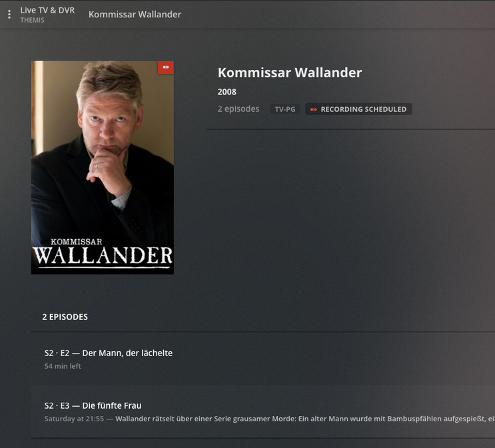Click the red record icon in Recording Scheduled
Screen dimensions: 495x448
pyautogui.click(x=313, y=109)
